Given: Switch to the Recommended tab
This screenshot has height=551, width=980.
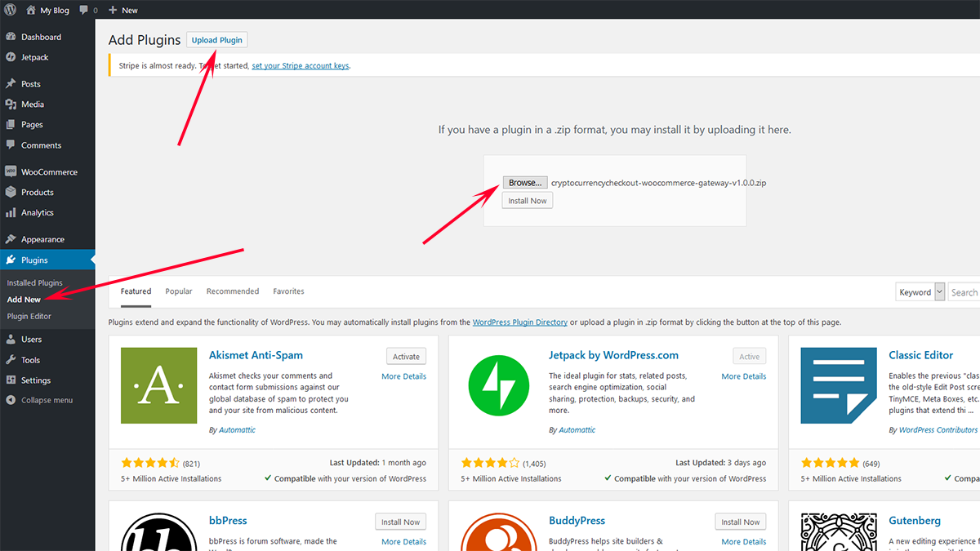Looking at the screenshot, I should (x=233, y=291).
